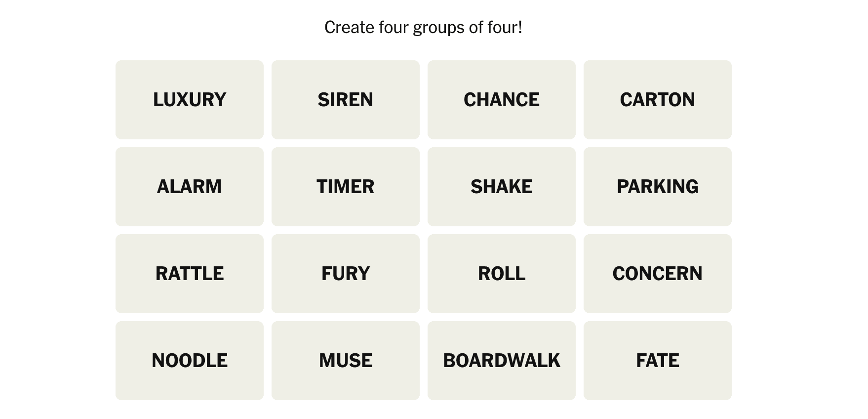Choose the PARKING word tile
Viewport: 868px width, 419px height.
tap(658, 187)
